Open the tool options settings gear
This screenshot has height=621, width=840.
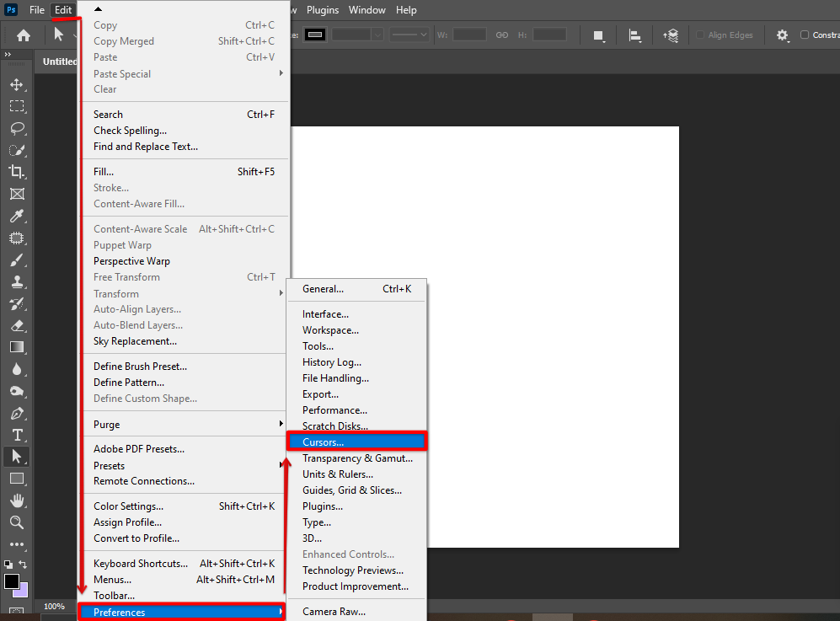782,35
